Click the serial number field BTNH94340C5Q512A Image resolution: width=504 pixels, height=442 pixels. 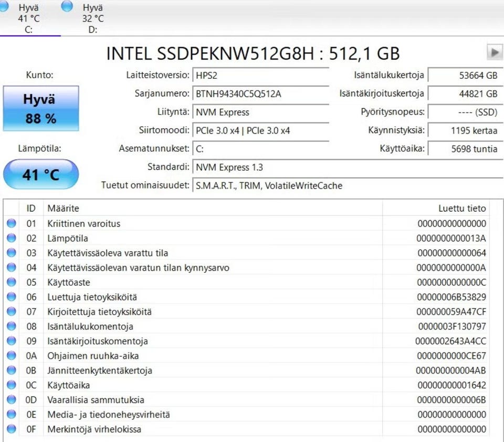click(x=261, y=94)
